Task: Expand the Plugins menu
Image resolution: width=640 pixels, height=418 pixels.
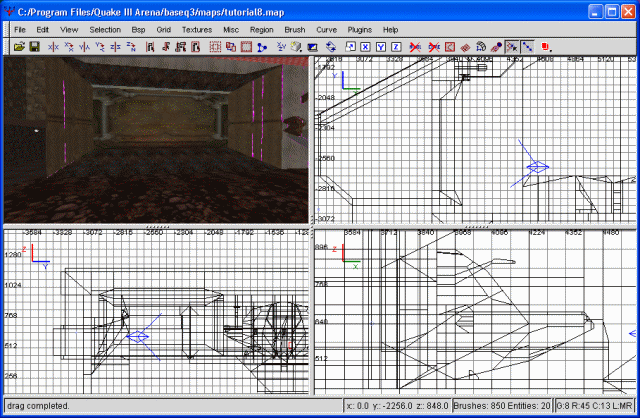Action: [x=360, y=30]
